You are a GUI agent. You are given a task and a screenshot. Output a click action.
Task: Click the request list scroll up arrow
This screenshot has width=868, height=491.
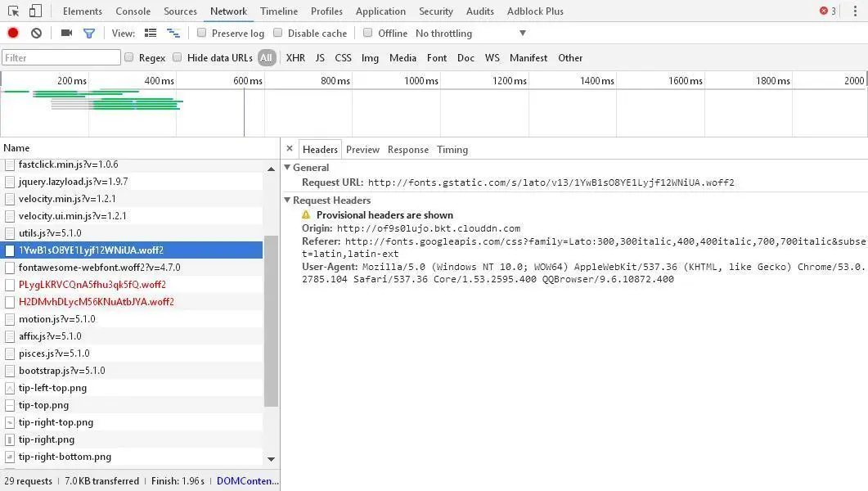pyautogui.click(x=271, y=169)
